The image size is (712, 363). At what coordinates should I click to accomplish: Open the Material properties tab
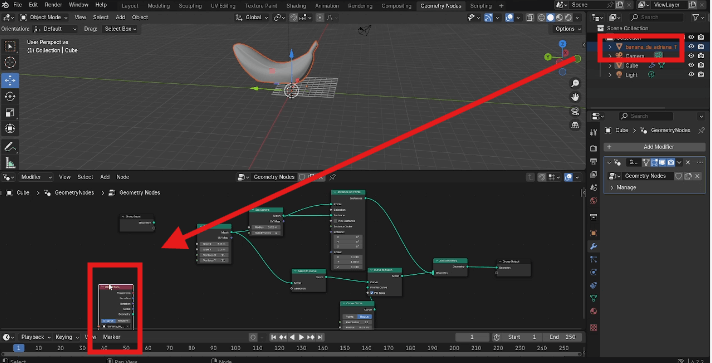(593, 312)
